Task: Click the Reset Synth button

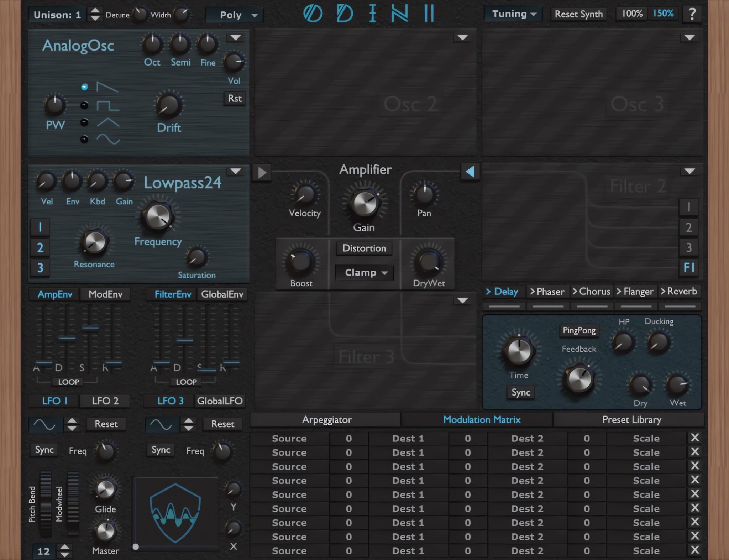Action: coord(578,14)
